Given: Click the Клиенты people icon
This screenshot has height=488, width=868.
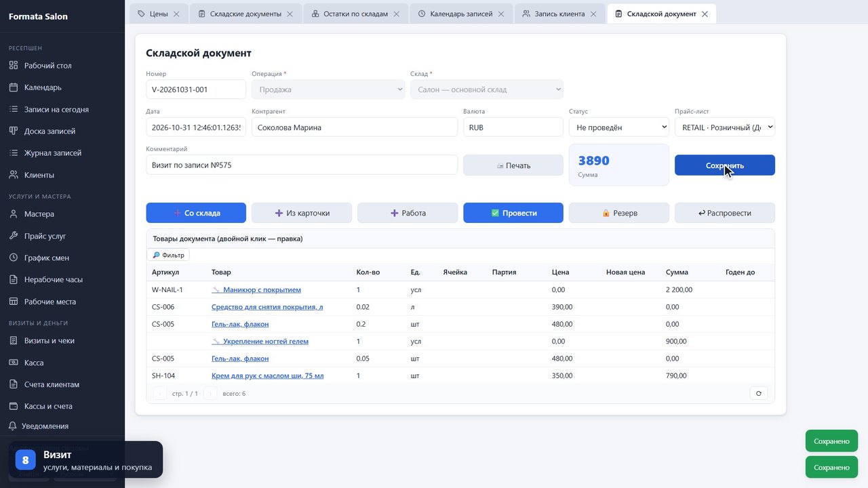Looking at the screenshot, I should (13, 175).
